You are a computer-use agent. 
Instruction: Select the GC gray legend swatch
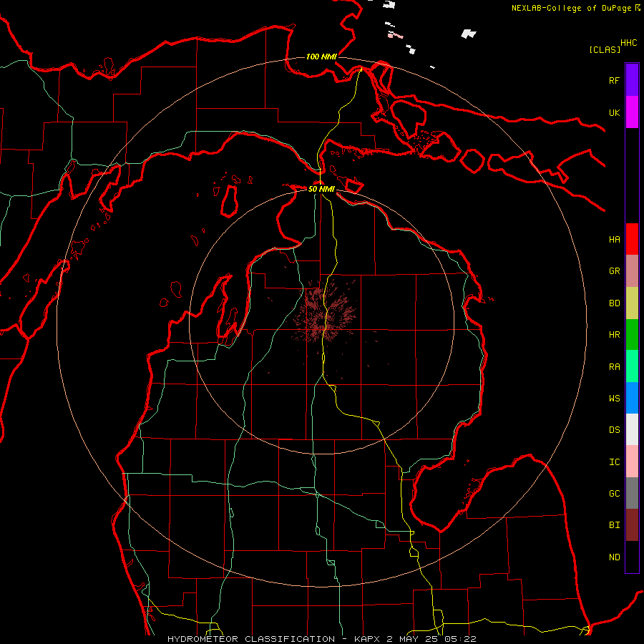pyautogui.click(x=632, y=493)
